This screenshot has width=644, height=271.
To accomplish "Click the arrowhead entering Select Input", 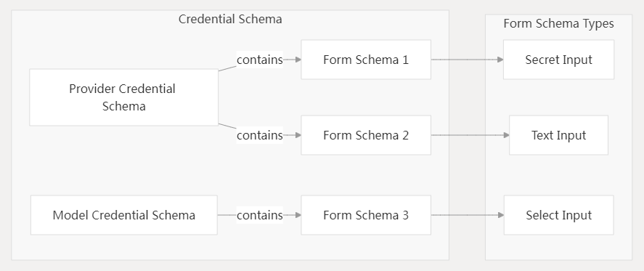I will click(501, 215).
